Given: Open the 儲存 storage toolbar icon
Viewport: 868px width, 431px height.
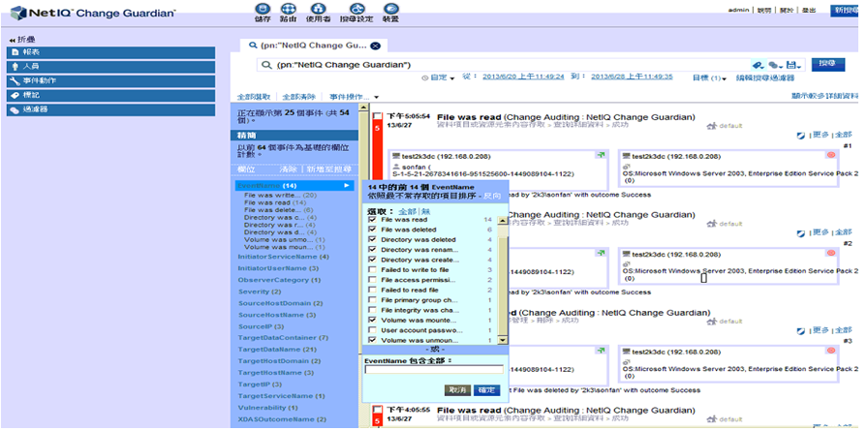Looking at the screenshot, I should (263, 9).
